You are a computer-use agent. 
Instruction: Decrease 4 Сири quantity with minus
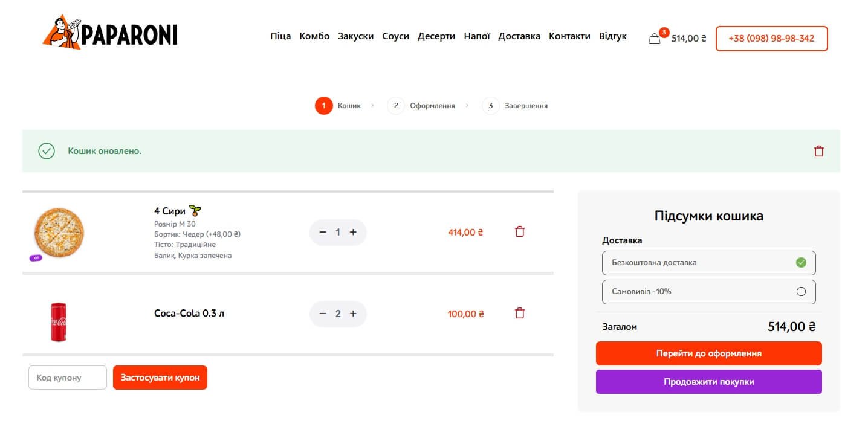click(323, 232)
